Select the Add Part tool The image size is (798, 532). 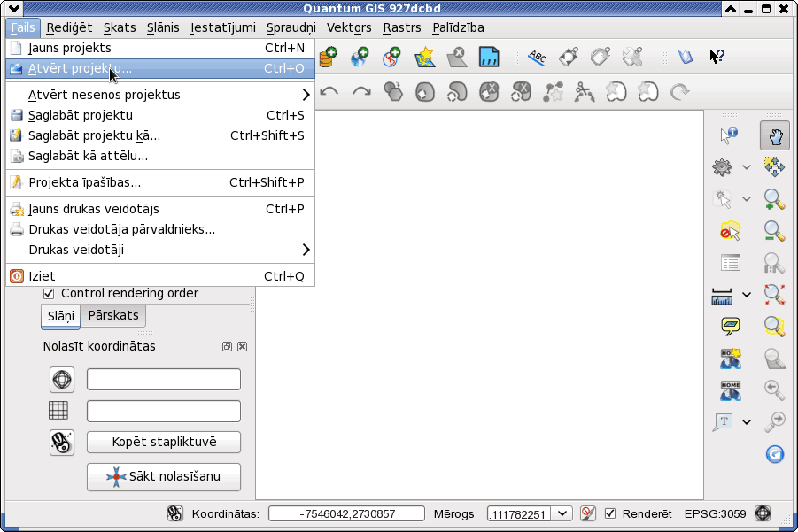coord(457,93)
